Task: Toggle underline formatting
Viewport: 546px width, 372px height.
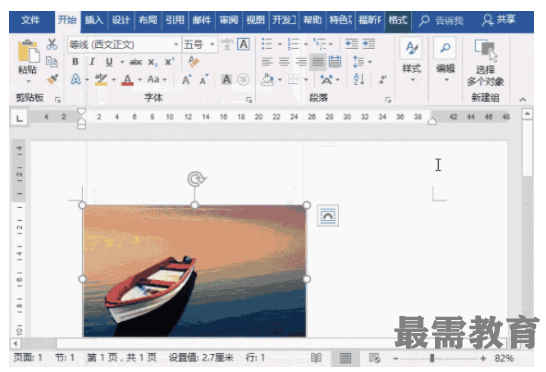Action: click(109, 62)
